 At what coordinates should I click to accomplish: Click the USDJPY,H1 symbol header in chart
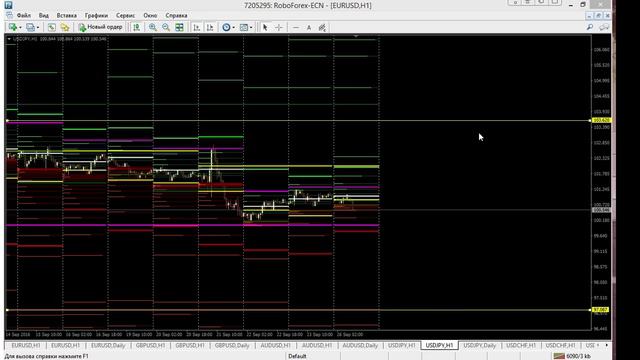pyautogui.click(x=25, y=39)
